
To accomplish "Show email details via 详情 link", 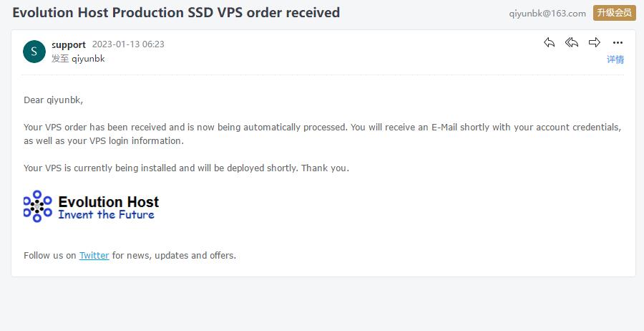I will 615,59.
